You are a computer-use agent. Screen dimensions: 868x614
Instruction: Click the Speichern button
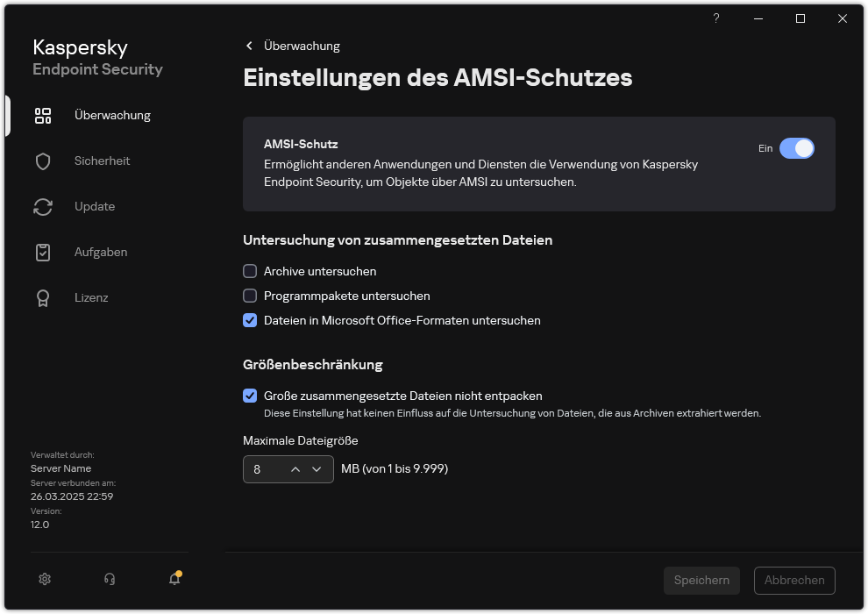click(x=701, y=580)
